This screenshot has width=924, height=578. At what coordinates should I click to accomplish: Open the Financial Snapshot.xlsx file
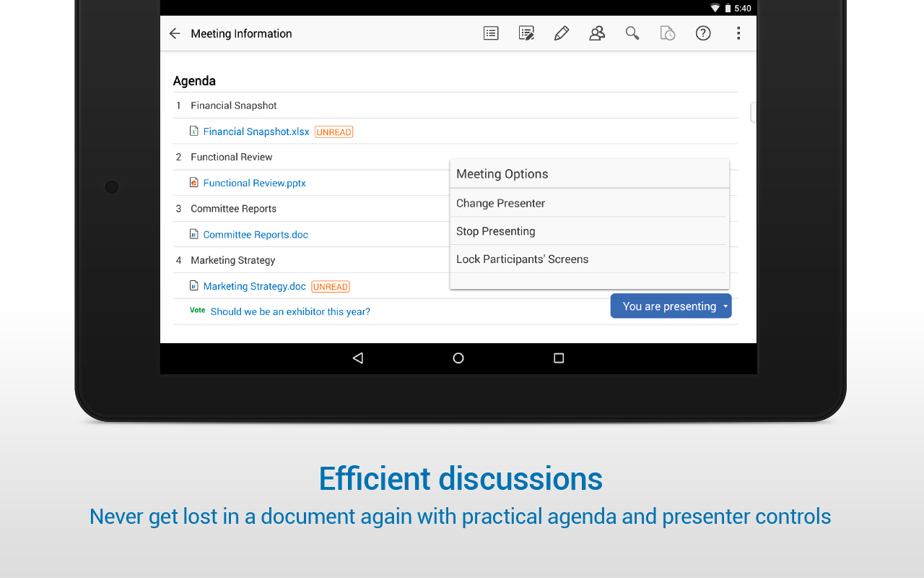256,131
